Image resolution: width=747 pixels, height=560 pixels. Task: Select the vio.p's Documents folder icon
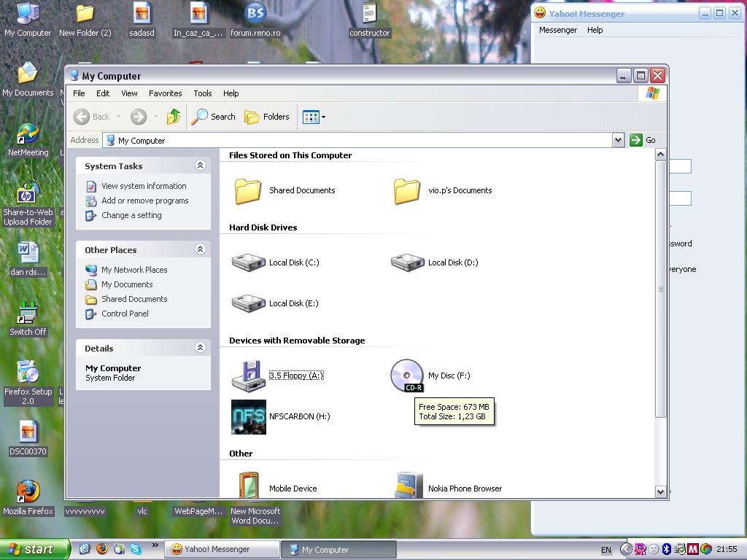tap(407, 191)
